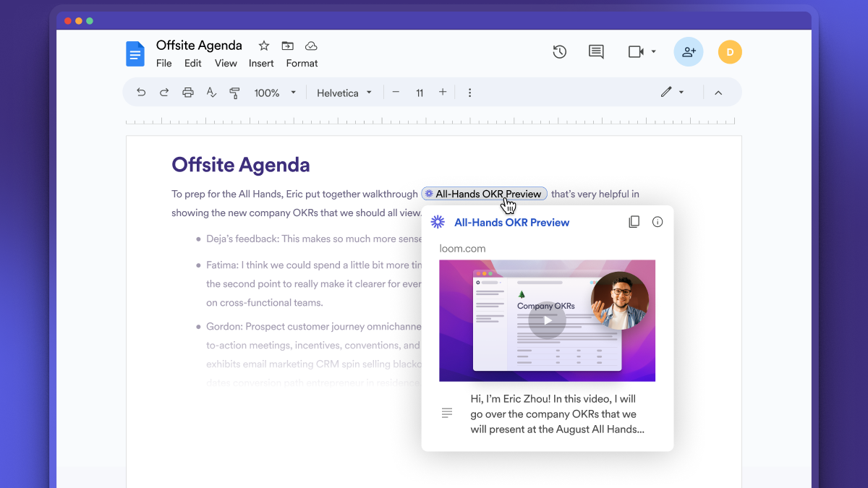This screenshot has height=488, width=868.
Task: Copy link icon in Loom preview card
Action: point(634,222)
